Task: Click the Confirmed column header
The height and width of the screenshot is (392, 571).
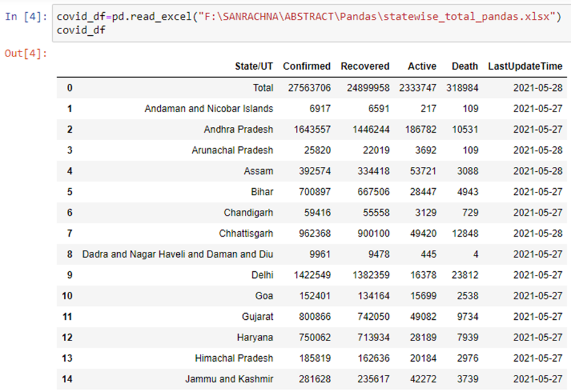Action: (307, 66)
